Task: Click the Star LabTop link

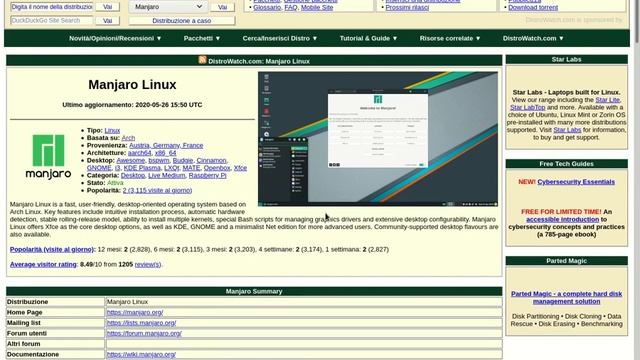Action: click(x=527, y=107)
